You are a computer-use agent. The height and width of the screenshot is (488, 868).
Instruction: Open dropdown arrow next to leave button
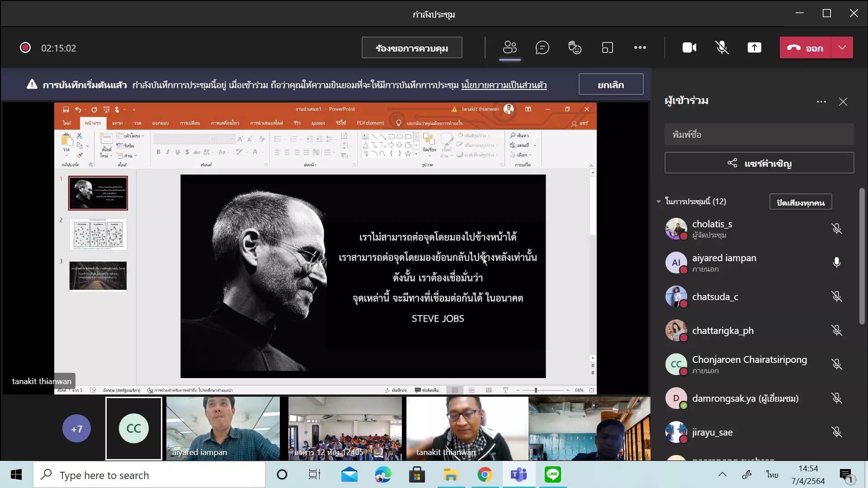pyautogui.click(x=842, y=47)
